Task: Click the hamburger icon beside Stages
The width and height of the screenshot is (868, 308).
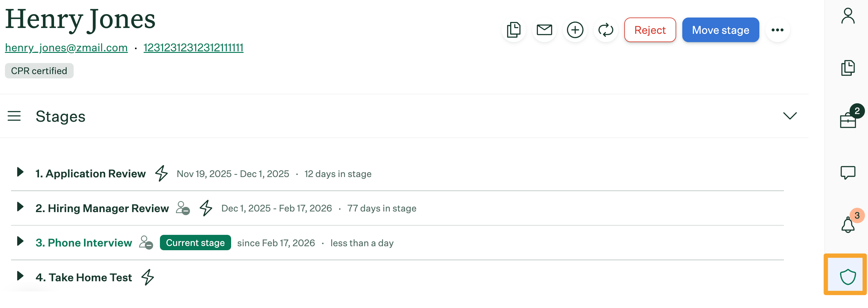Action: point(14,116)
